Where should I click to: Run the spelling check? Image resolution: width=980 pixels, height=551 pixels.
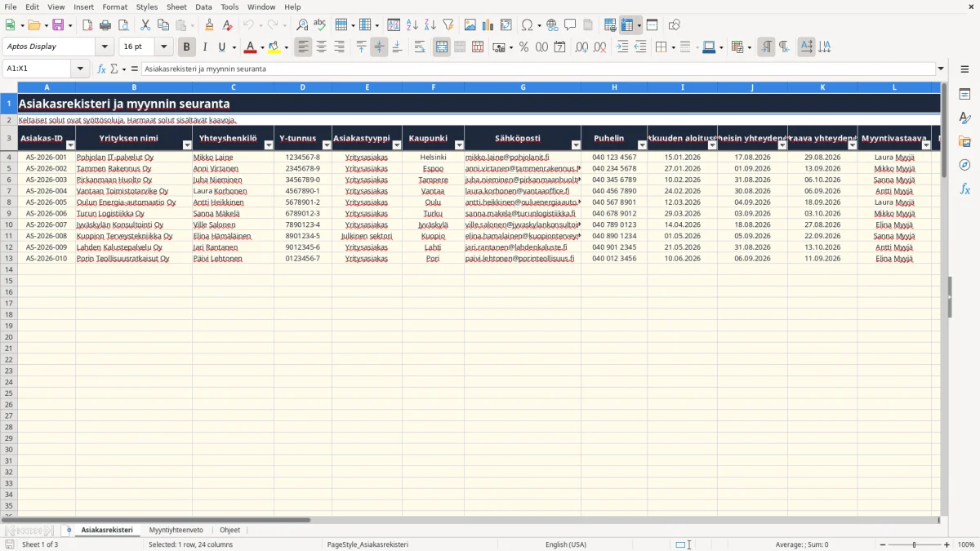[320, 25]
